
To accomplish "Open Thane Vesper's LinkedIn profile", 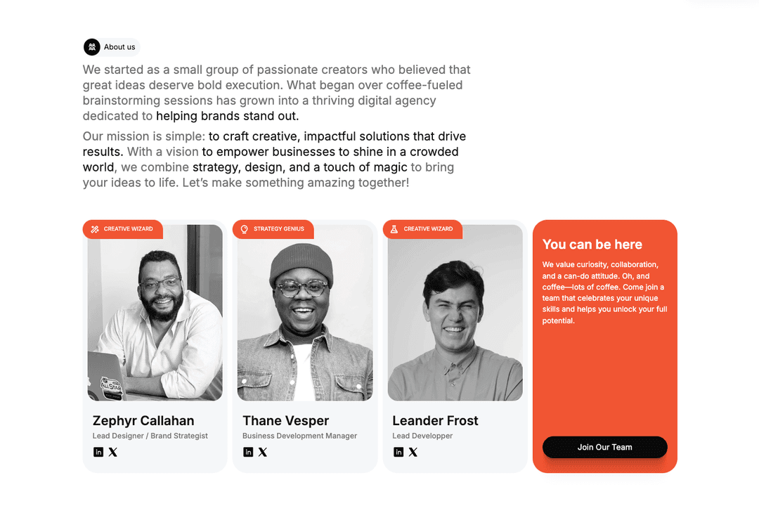I will pos(248,452).
